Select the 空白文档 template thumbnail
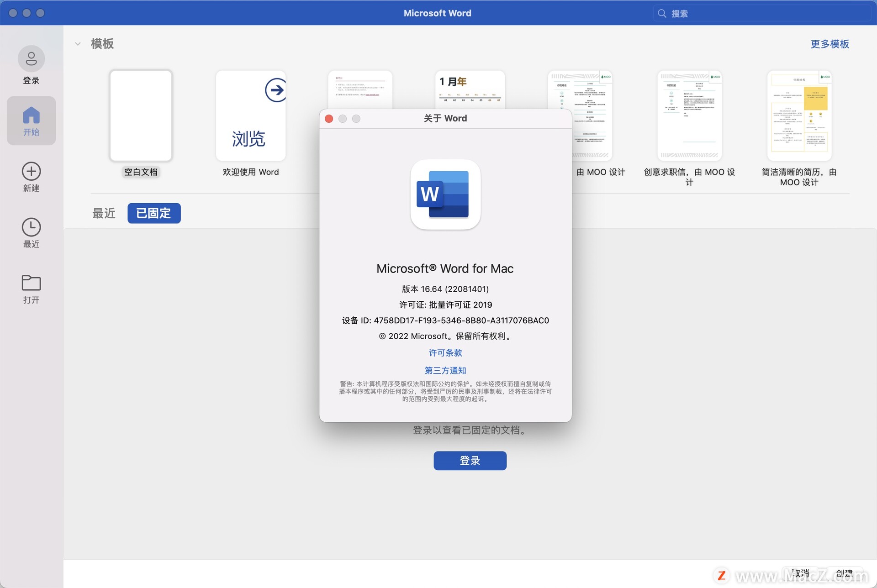 pos(141,115)
